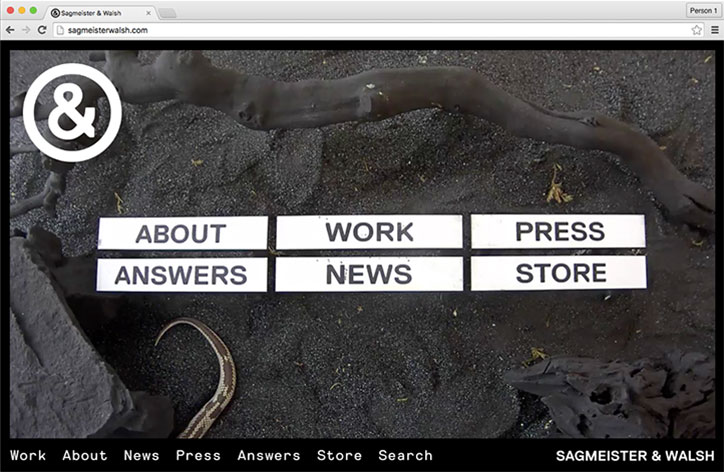Open the Chrome hamburger menu
Viewport: 724px width, 472px height.
(x=714, y=30)
